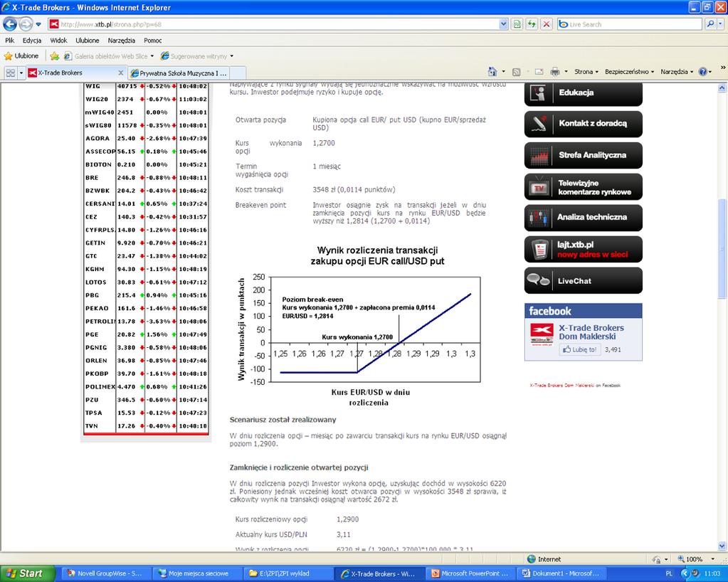
Task: Click the vertical page scrollbar thumb
Action: pyautogui.click(x=722, y=249)
